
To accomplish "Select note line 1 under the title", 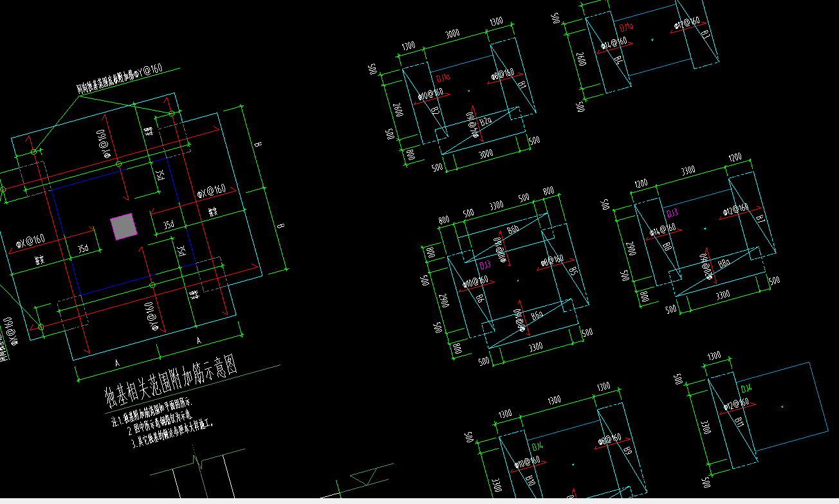I will [151, 412].
